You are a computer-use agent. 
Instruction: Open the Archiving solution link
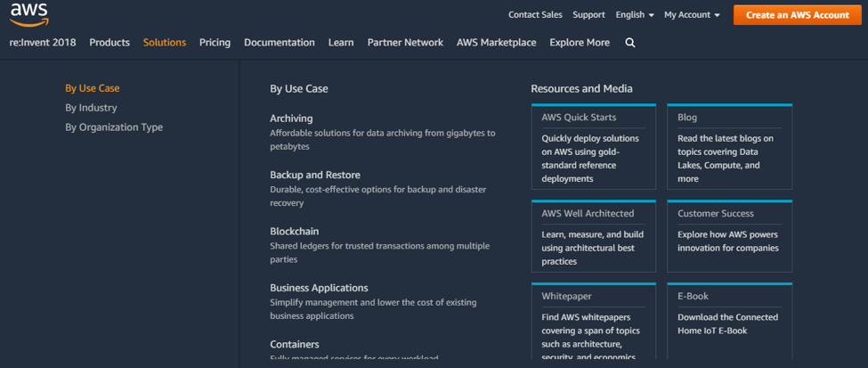pos(291,119)
